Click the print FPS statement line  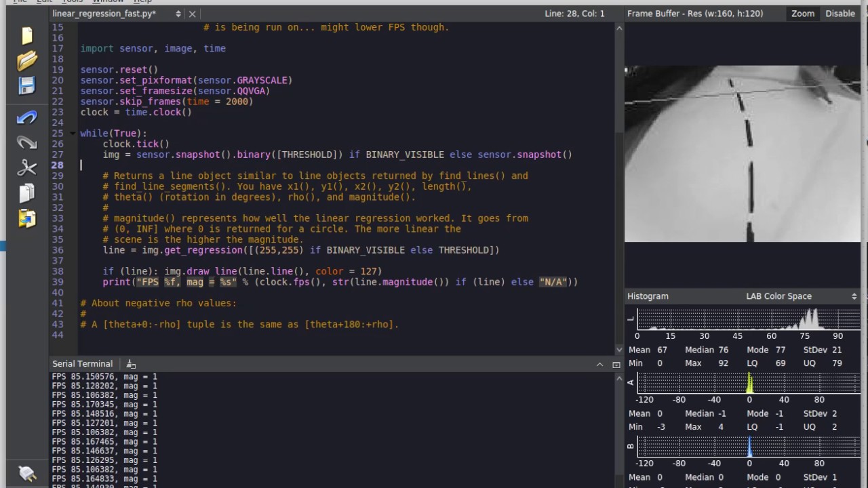(x=340, y=282)
